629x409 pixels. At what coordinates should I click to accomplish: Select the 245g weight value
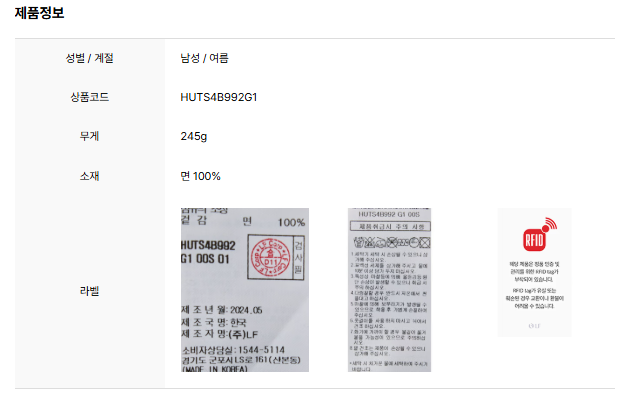pos(194,136)
